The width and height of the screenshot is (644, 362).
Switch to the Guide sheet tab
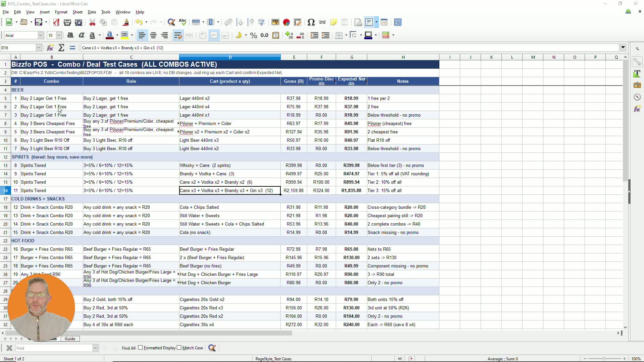coord(70,339)
